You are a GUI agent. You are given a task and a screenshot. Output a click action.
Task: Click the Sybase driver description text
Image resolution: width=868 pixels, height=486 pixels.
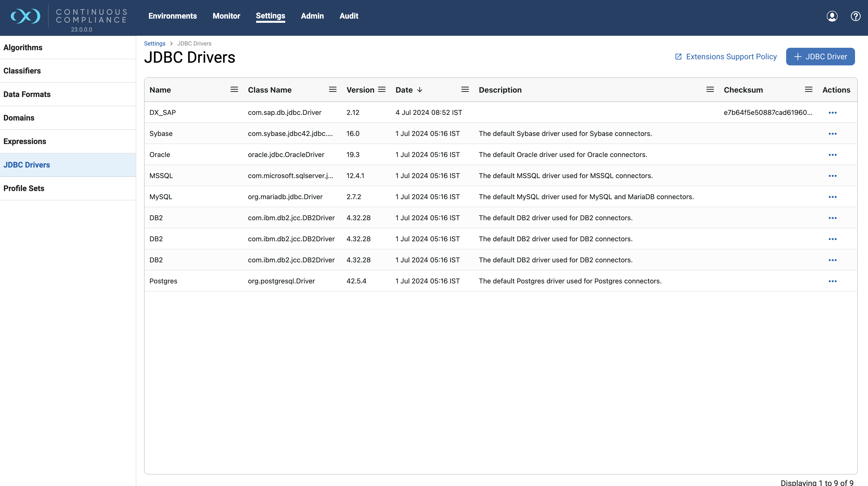click(x=565, y=134)
